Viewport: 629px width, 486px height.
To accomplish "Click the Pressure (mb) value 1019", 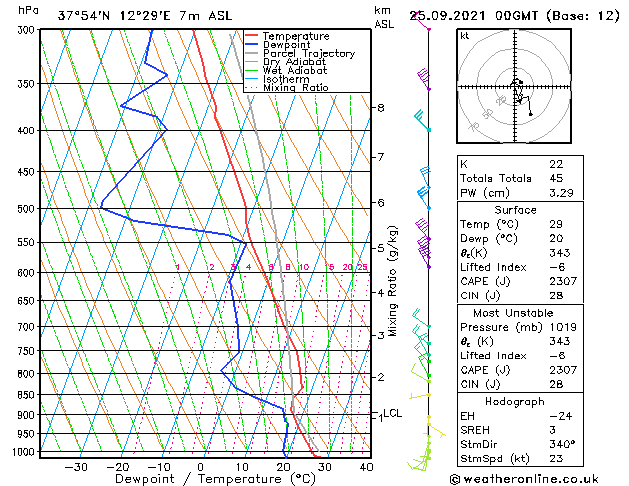I will coord(563,327).
